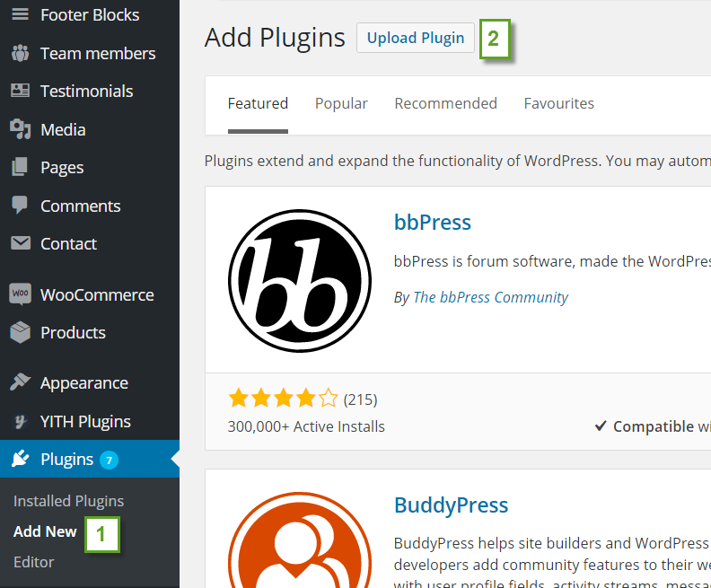Click the Add Plugins page heading
Screen dimensions: 711x588
point(275,37)
